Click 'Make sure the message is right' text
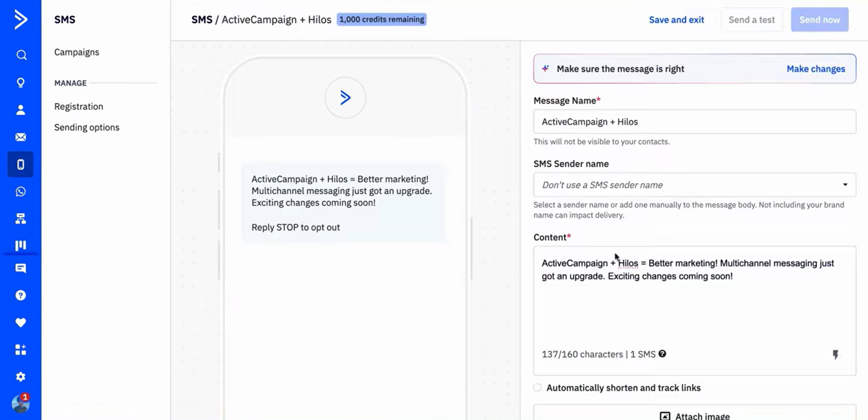Viewport: 868px width, 420px height. [620, 69]
